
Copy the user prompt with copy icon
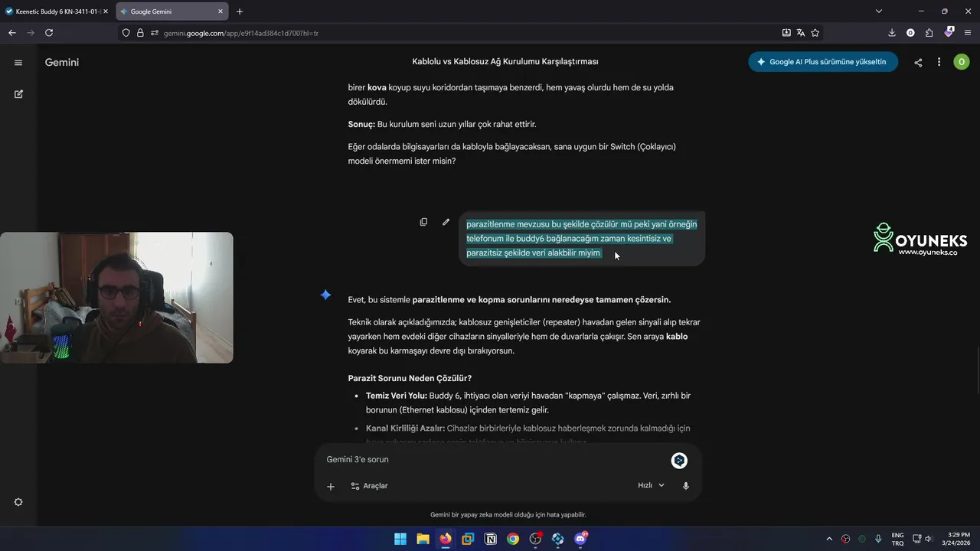tap(423, 222)
